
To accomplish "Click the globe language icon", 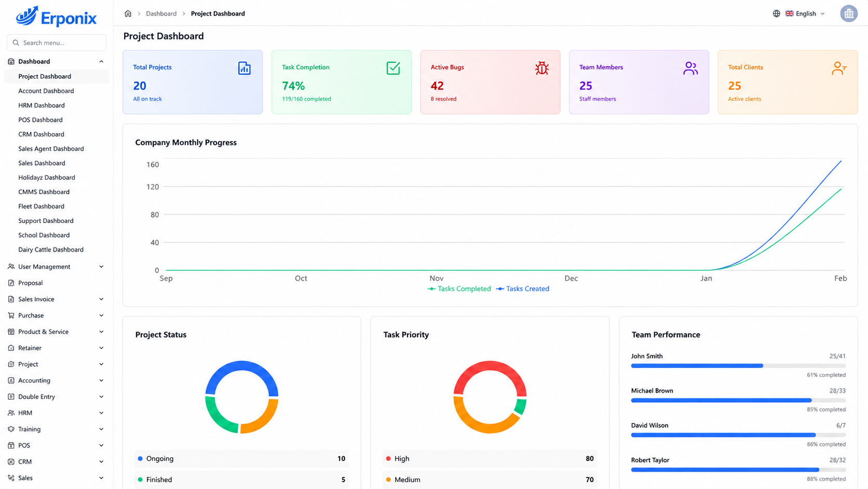I will 776,14.
